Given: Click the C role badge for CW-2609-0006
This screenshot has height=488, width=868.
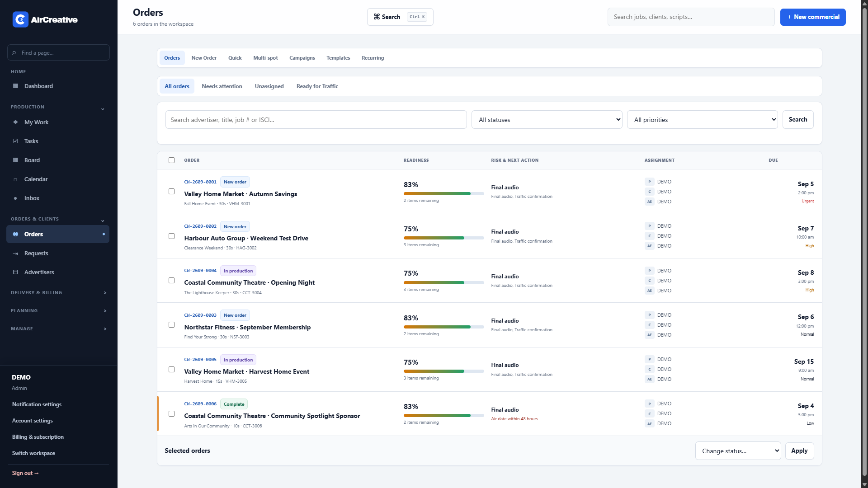Looking at the screenshot, I should tap(650, 413).
